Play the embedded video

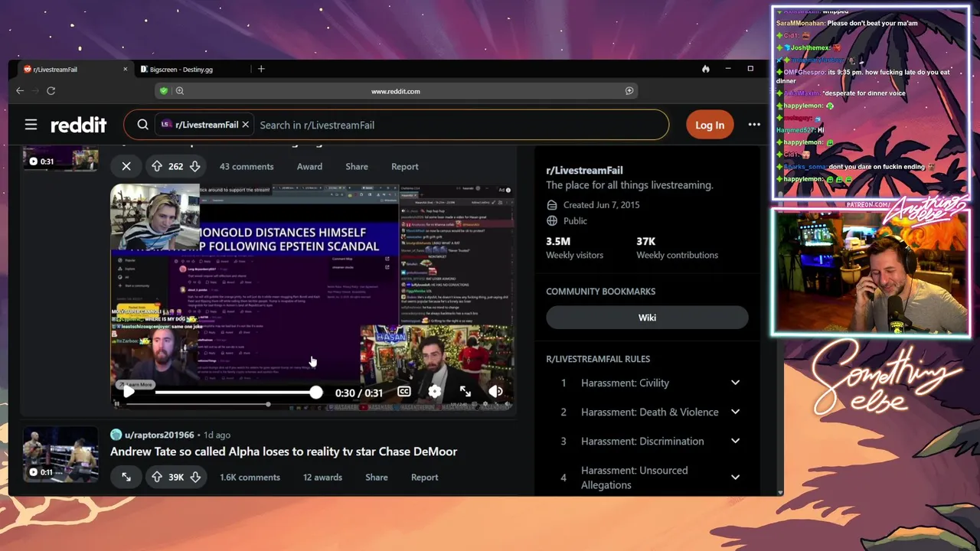[x=129, y=392]
